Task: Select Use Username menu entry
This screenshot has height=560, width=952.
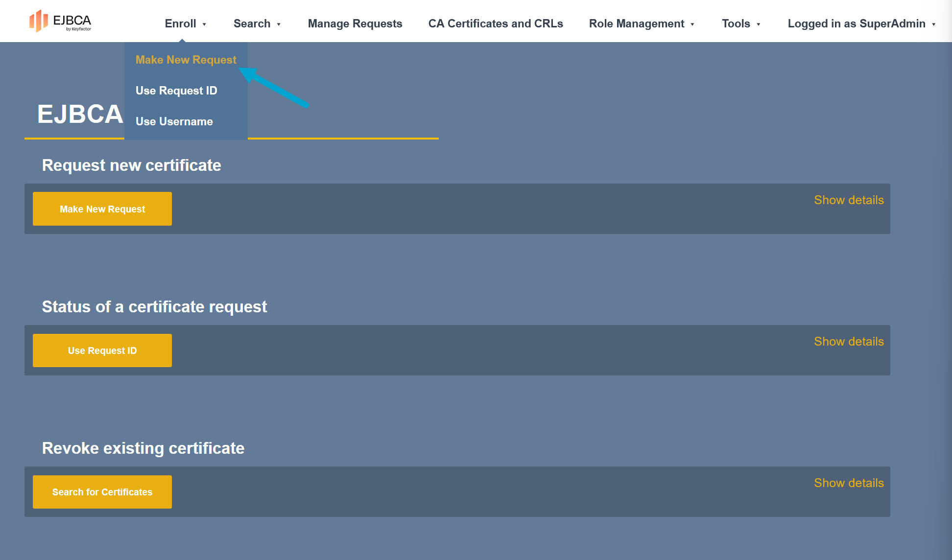Action: [174, 121]
